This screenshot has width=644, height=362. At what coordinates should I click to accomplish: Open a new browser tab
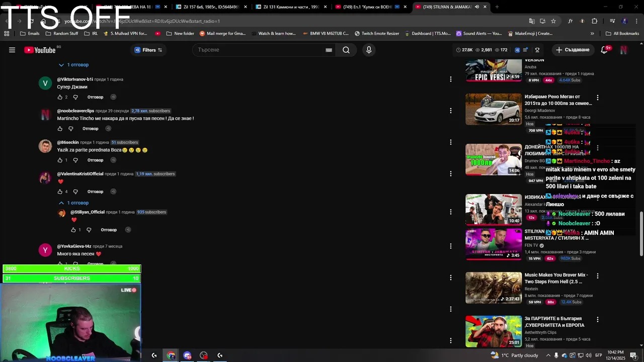(x=497, y=7)
